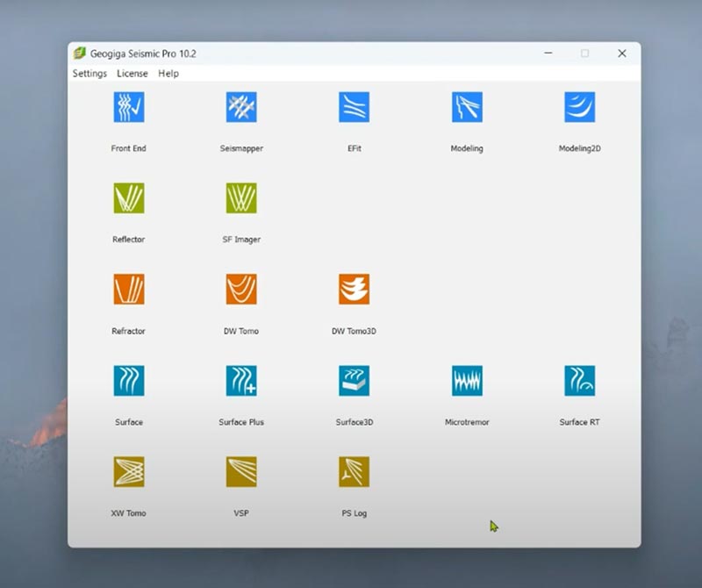
Task: Open the Microtremor module icon
Action: tap(467, 381)
